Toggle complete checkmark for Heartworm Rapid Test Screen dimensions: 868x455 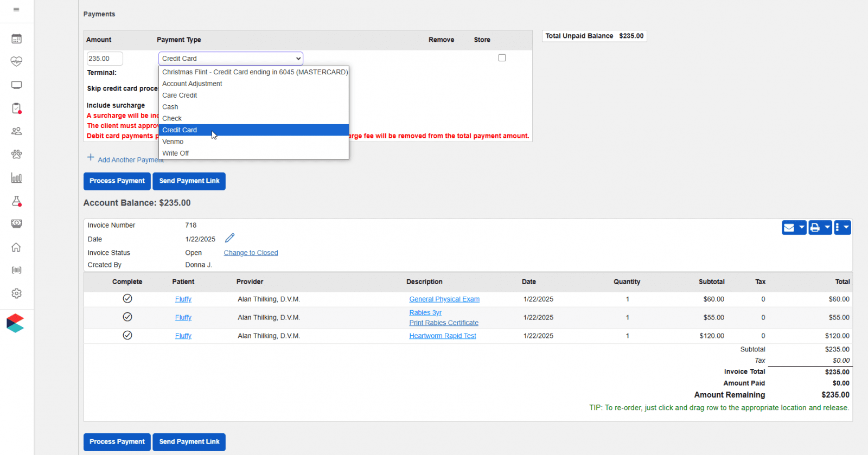[127, 336]
